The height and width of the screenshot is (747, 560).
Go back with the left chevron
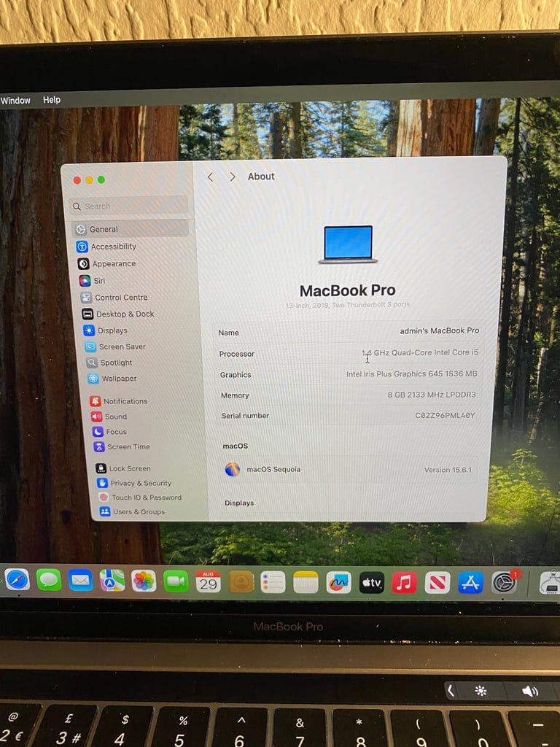tap(210, 177)
